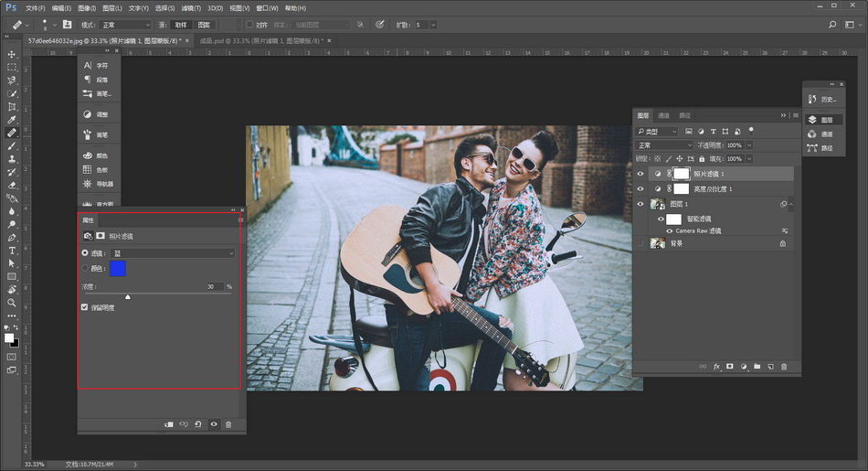Select the Zoom tool
This screenshot has height=471, width=868.
click(12, 302)
